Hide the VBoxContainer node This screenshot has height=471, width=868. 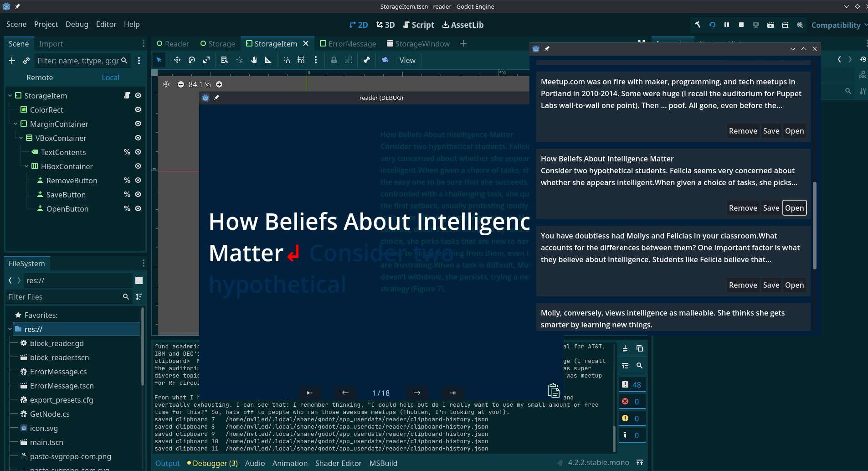tap(138, 138)
